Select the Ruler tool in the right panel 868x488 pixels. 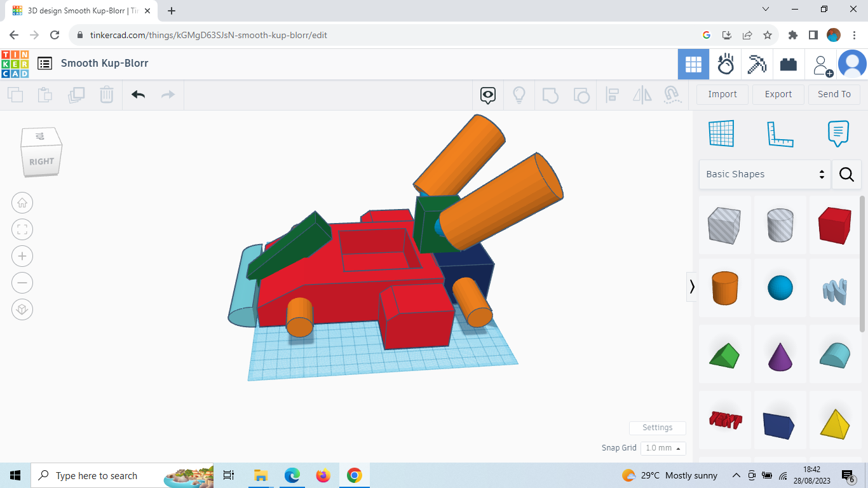pyautogui.click(x=780, y=133)
